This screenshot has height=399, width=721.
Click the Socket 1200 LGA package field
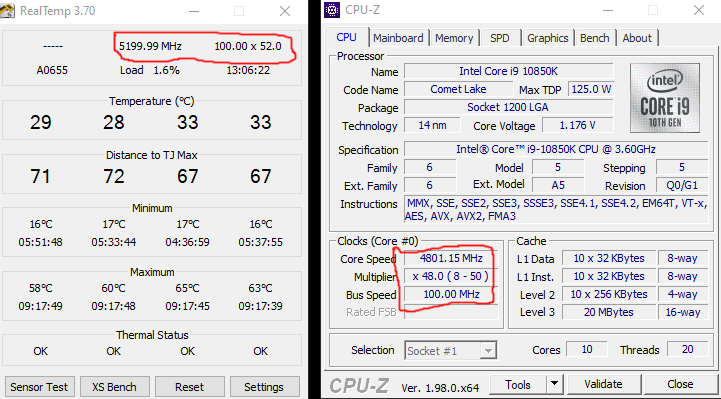click(x=509, y=107)
